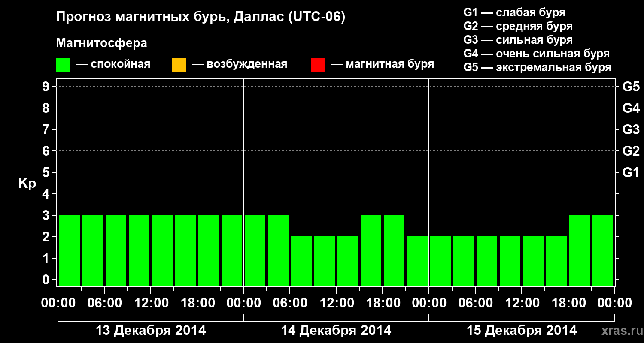Select the chart title 'Прогноз магнитных бурь, Даллас (UTC-06)'

pyautogui.click(x=200, y=18)
